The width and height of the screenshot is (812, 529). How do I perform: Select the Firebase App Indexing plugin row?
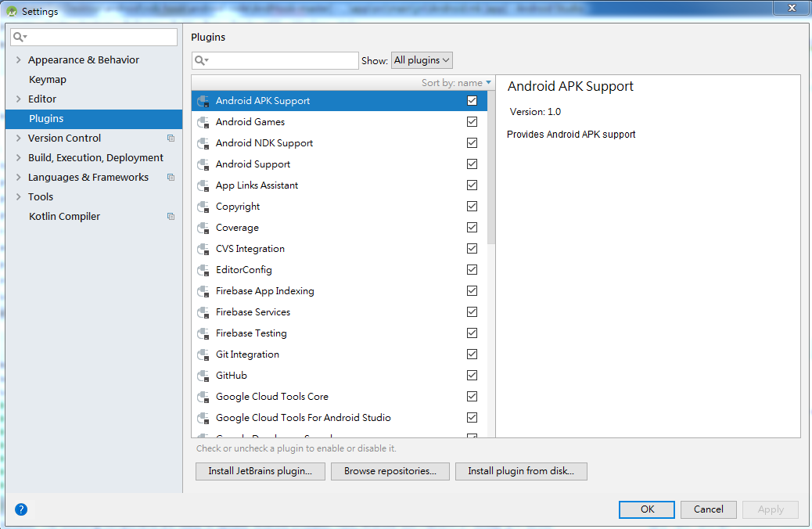click(340, 291)
